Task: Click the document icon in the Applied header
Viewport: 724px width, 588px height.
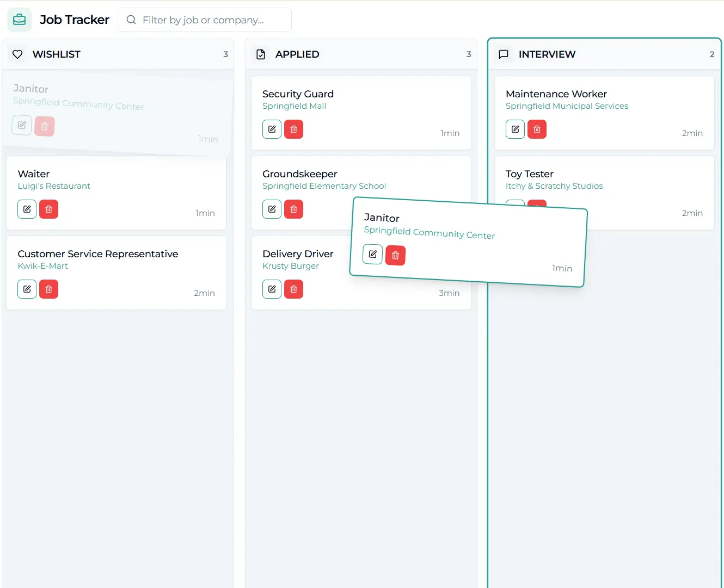Action: click(x=260, y=54)
